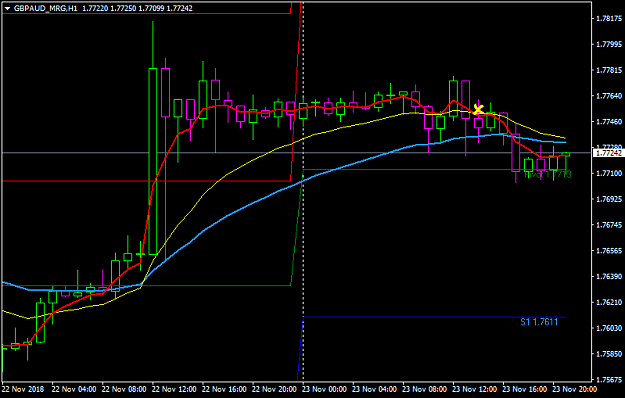Click the 1.76565 price scale value
The image size is (625, 398).
[609, 251]
